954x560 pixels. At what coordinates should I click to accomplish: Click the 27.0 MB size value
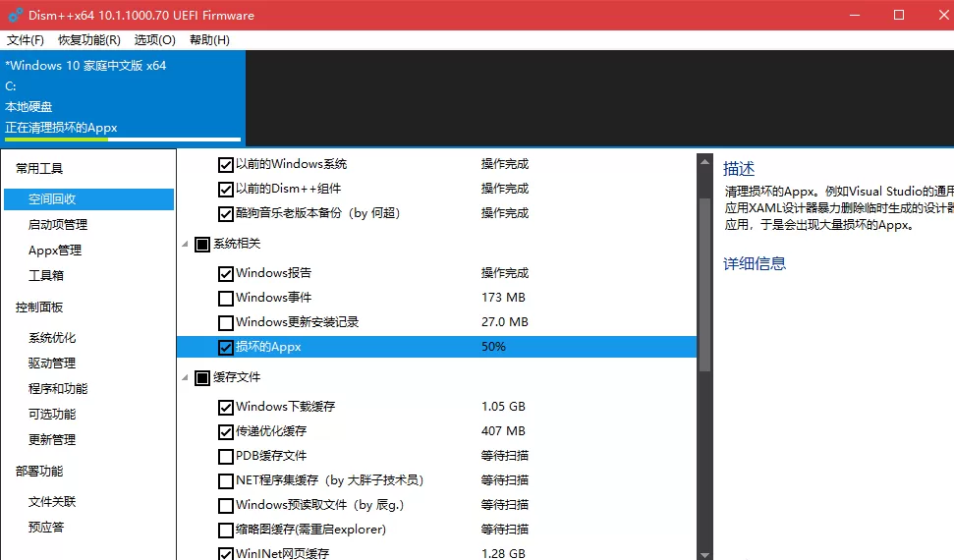click(x=504, y=322)
